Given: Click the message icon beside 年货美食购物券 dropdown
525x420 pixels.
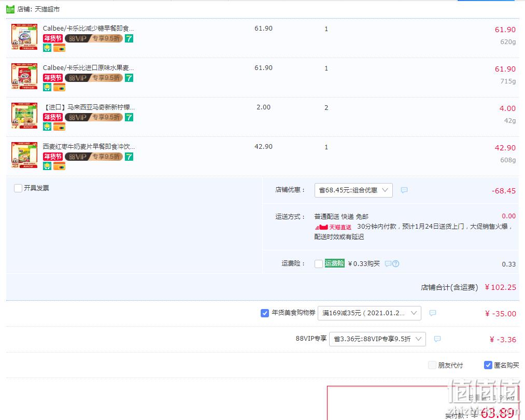Looking at the screenshot, I should click(433, 313).
